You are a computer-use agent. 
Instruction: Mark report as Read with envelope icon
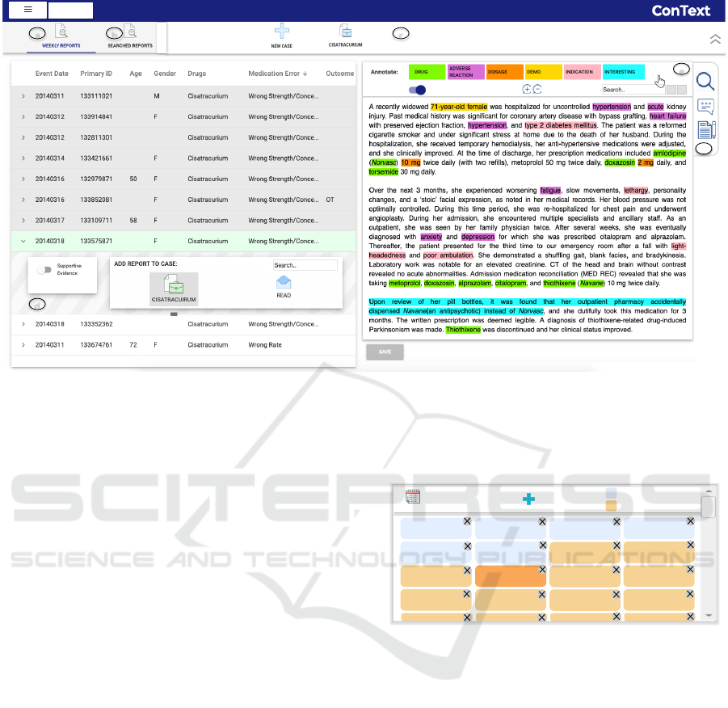coord(284,283)
